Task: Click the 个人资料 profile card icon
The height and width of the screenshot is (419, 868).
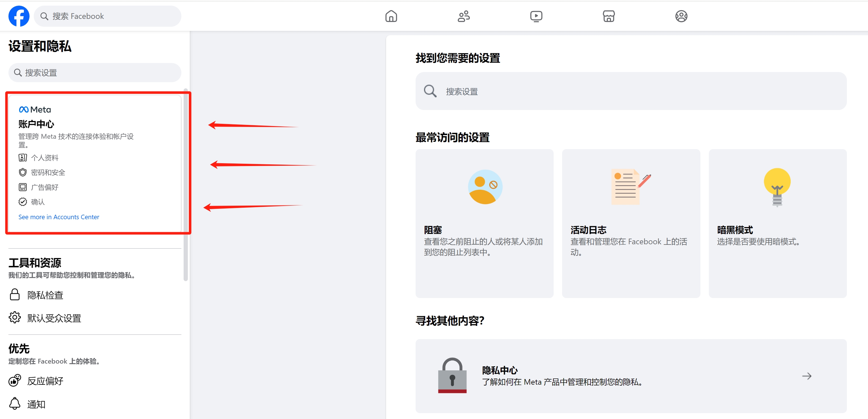Action: tap(22, 158)
